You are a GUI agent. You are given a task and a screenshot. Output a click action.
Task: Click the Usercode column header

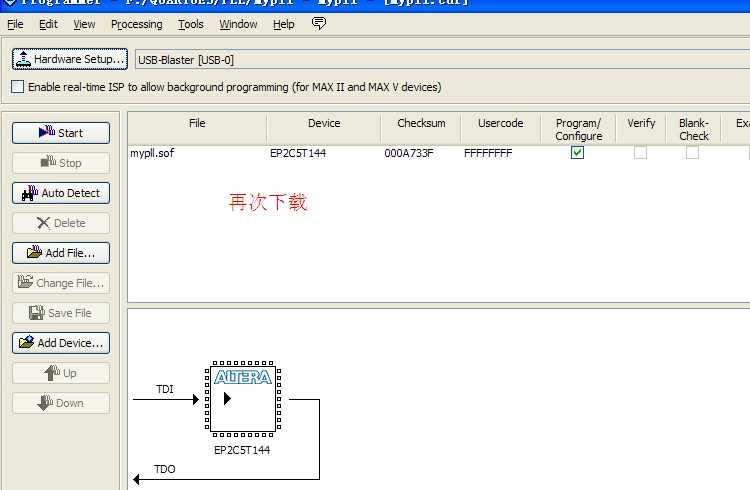pyautogui.click(x=500, y=128)
